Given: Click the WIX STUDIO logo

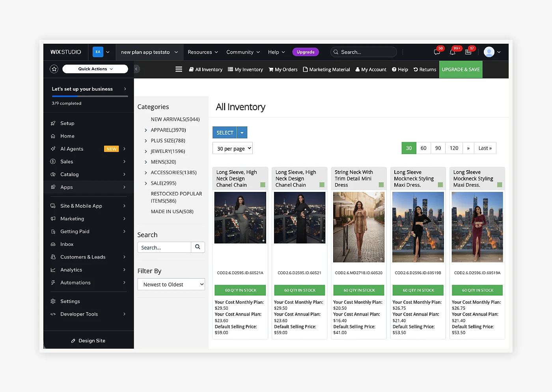Looking at the screenshot, I should (x=66, y=52).
